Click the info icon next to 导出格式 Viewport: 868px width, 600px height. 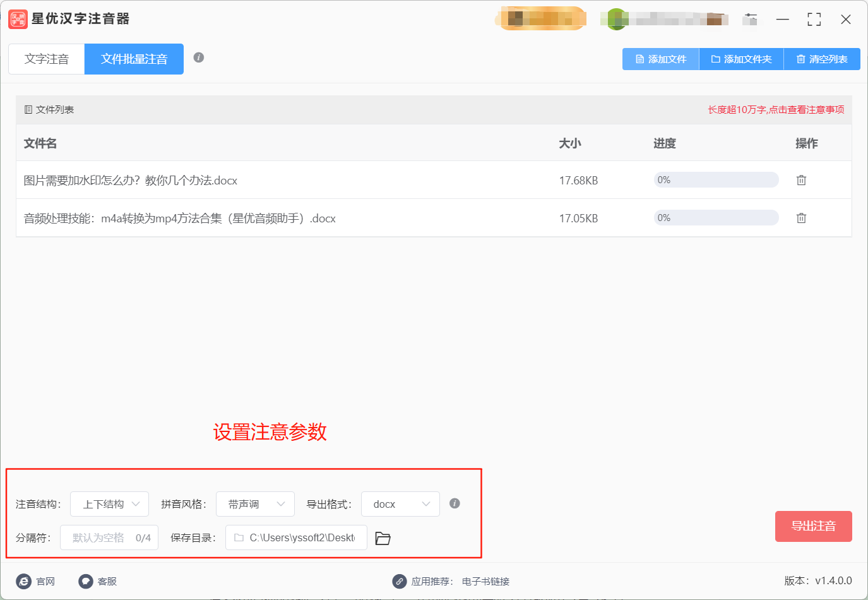click(x=455, y=503)
